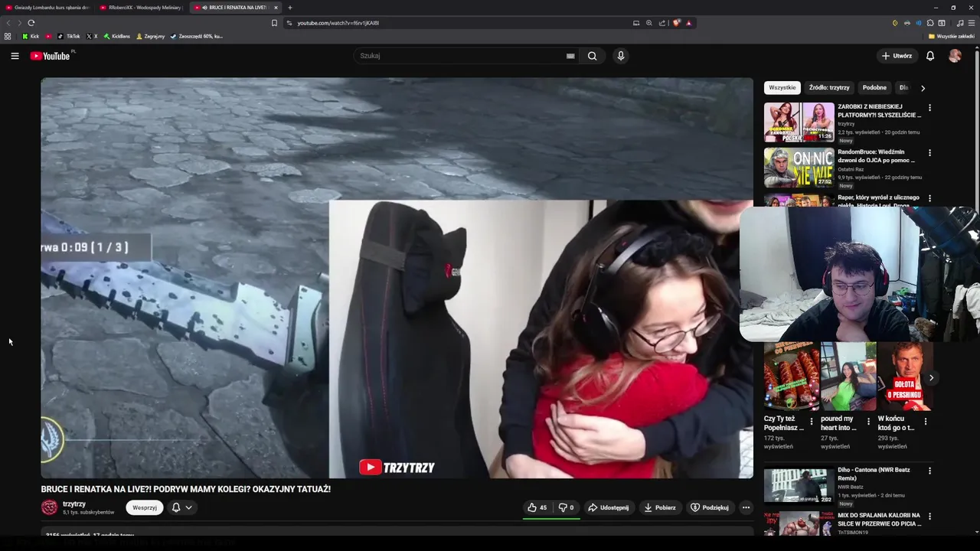Open the RandomBruce ON NIC NIE WIE thumbnail

coord(799,168)
